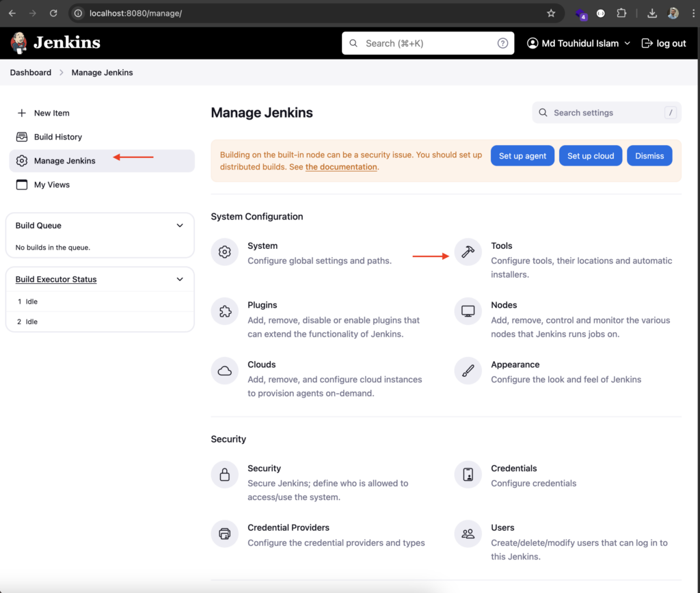The image size is (700, 593).
Task: Open the documentation link in the banner
Action: pyautogui.click(x=341, y=167)
